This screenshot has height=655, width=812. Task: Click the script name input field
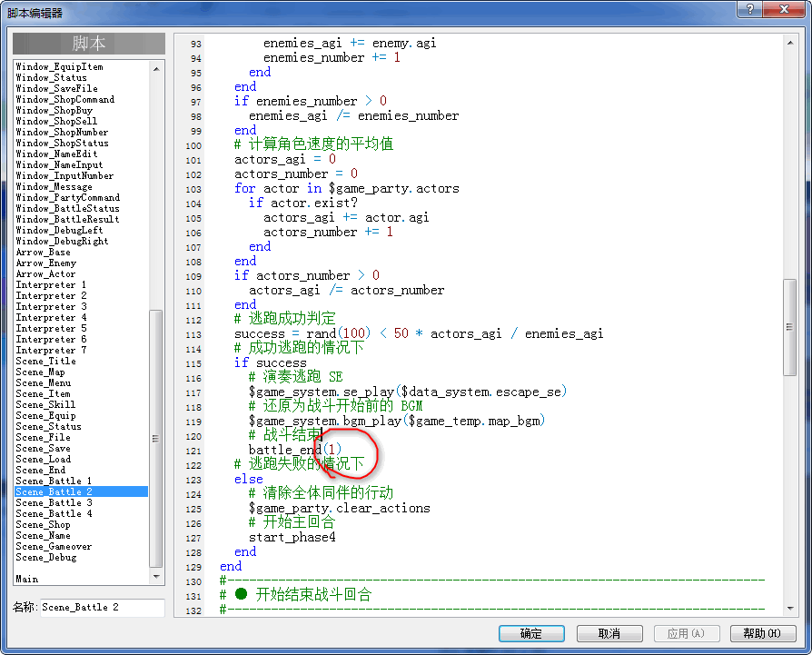[x=102, y=608]
